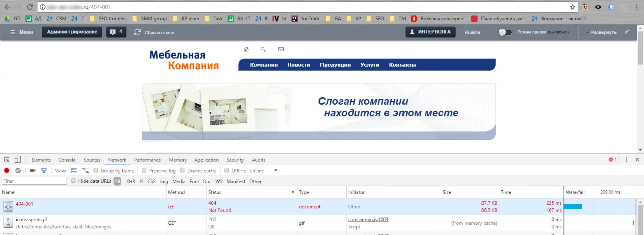Select the All filter type
Viewport: 644px width, 235px height.
pos(117,181)
